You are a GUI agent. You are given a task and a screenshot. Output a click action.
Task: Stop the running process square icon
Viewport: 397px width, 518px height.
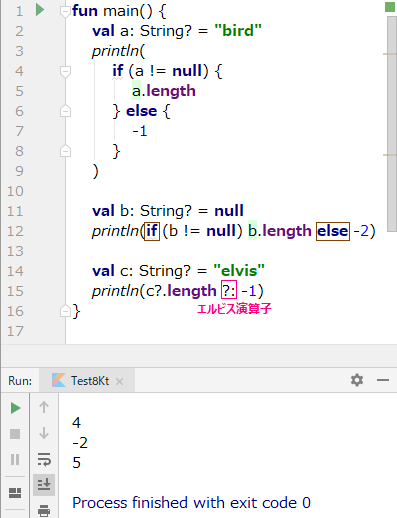[x=15, y=434]
